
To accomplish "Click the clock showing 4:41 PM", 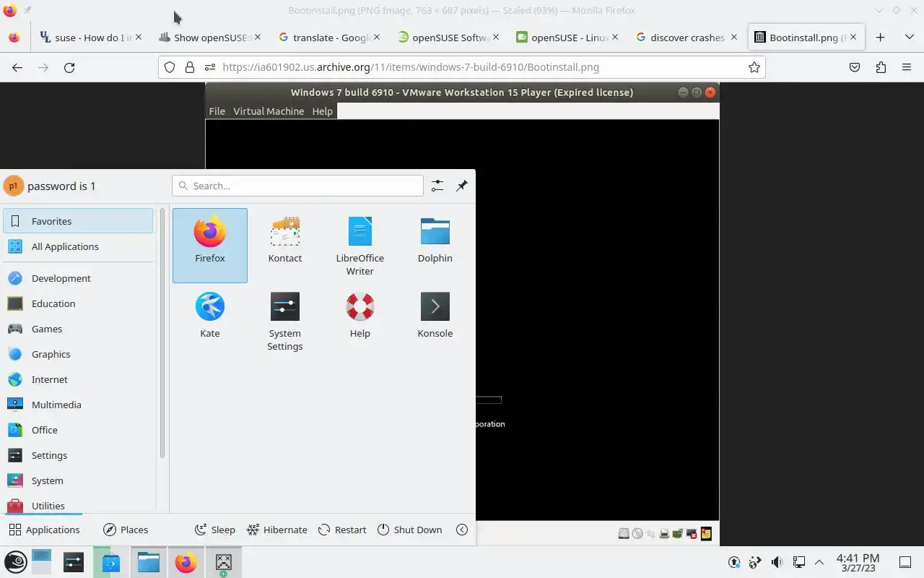I will tap(858, 562).
